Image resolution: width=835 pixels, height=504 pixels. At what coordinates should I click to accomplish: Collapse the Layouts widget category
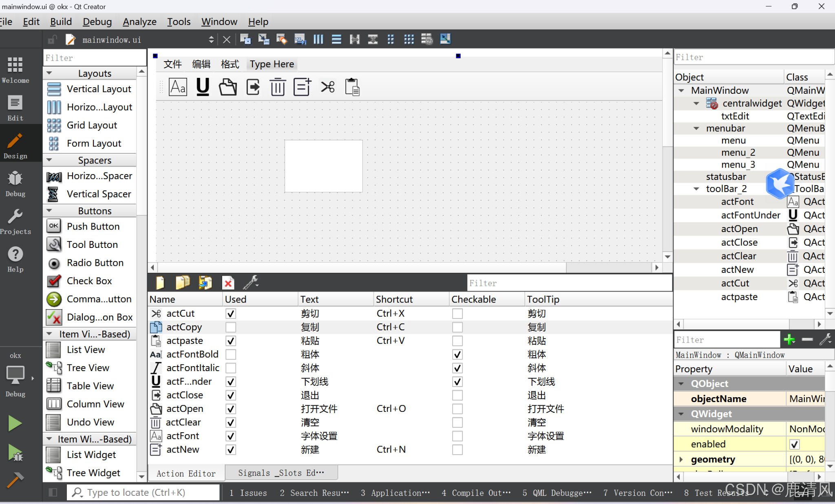point(49,73)
